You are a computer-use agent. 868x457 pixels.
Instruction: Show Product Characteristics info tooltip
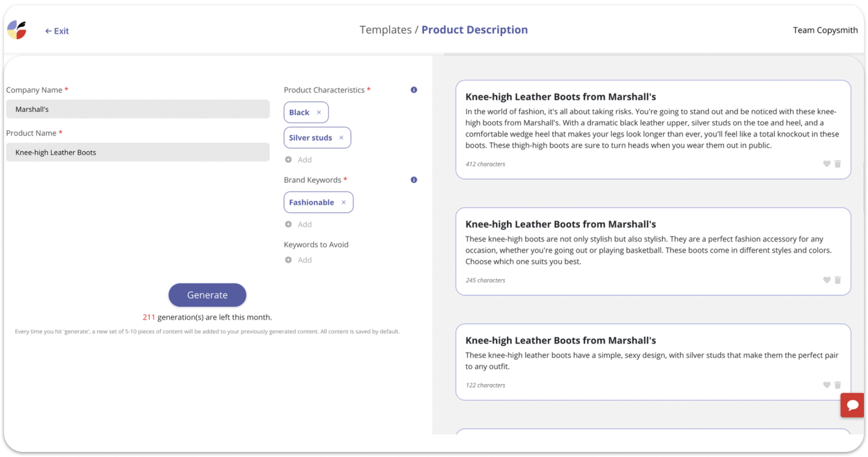click(414, 90)
